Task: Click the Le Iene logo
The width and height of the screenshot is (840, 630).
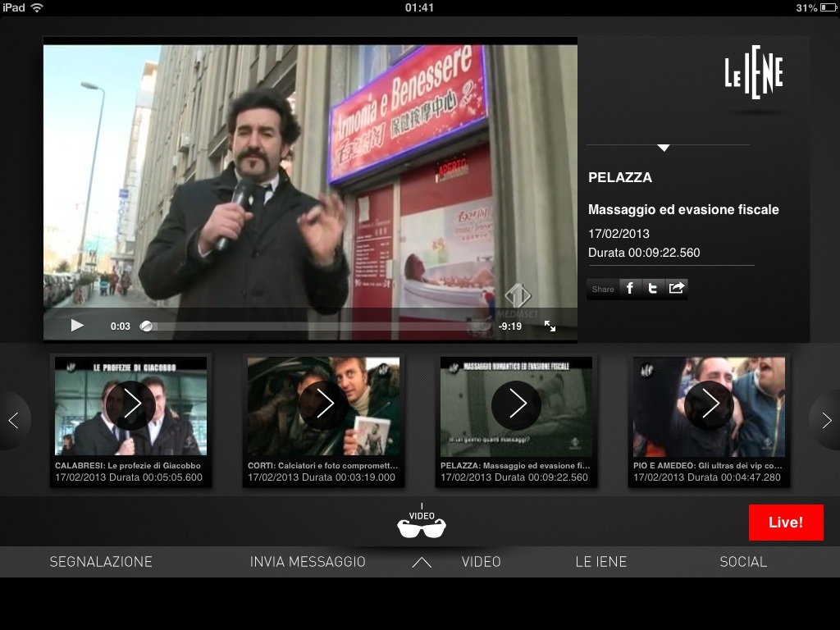Action: point(753,76)
